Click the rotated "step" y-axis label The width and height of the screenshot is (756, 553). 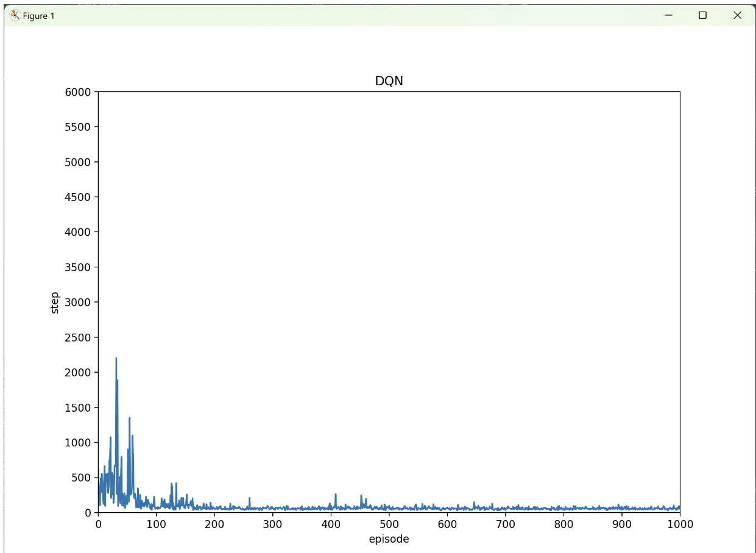click(55, 303)
